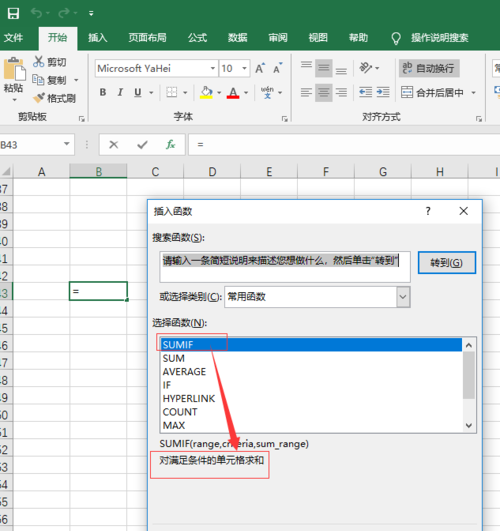This screenshot has height=531, width=500.
Task: Toggle Italic formatting
Action: [x=120, y=92]
